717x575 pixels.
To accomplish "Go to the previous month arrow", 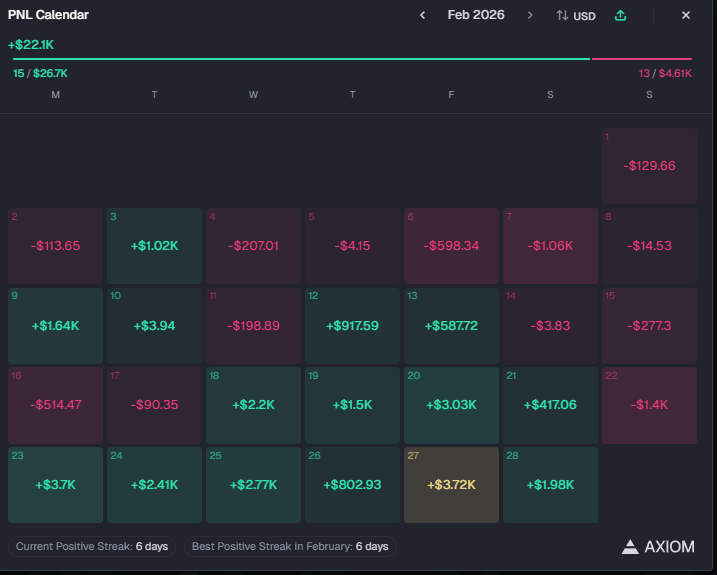I will pos(423,16).
